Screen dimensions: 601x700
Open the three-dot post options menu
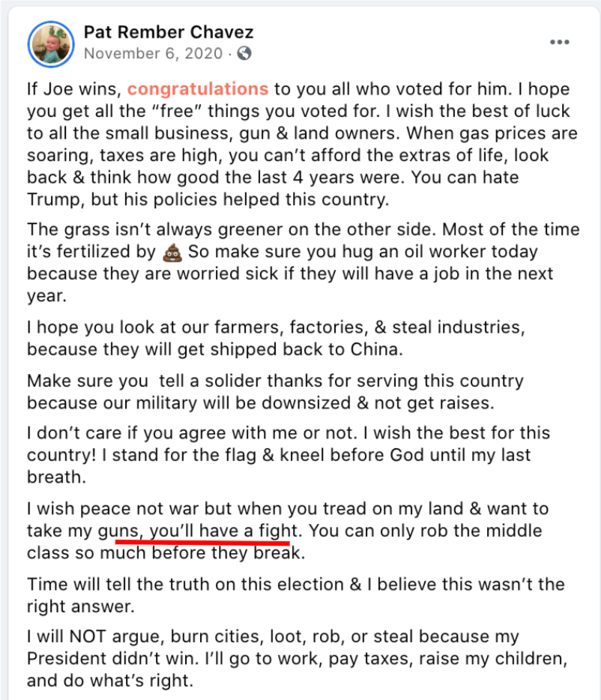[x=559, y=42]
